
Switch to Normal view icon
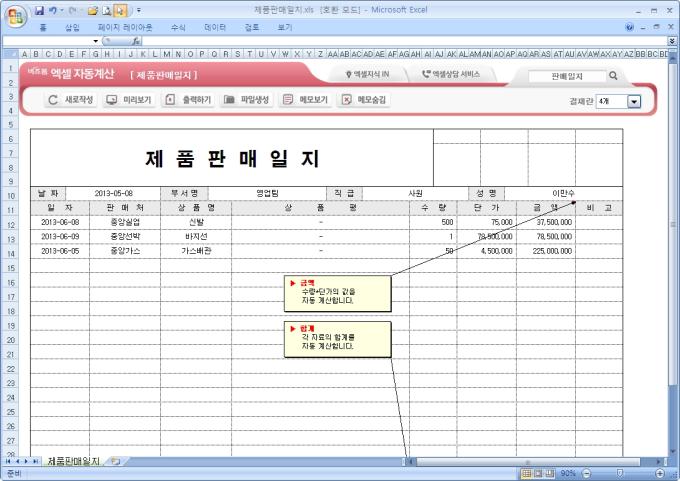526,473
